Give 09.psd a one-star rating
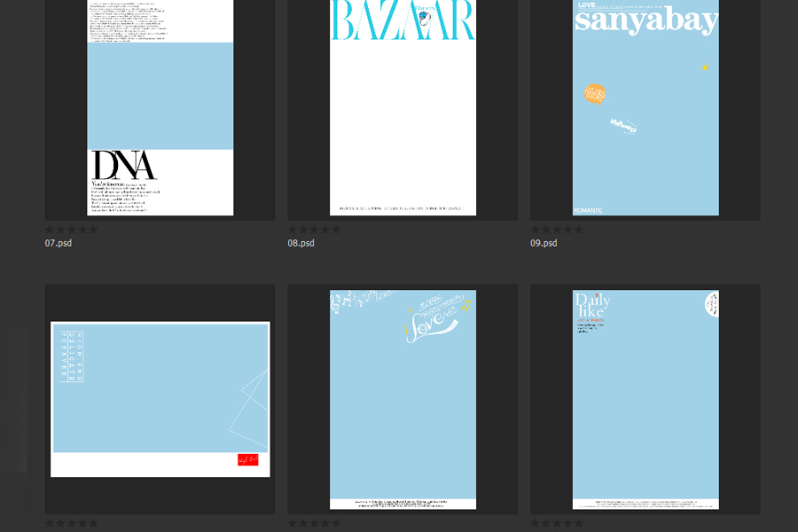 click(536, 230)
